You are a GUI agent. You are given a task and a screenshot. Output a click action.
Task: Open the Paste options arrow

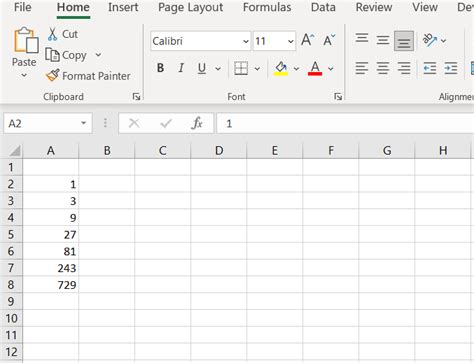pyautogui.click(x=24, y=75)
